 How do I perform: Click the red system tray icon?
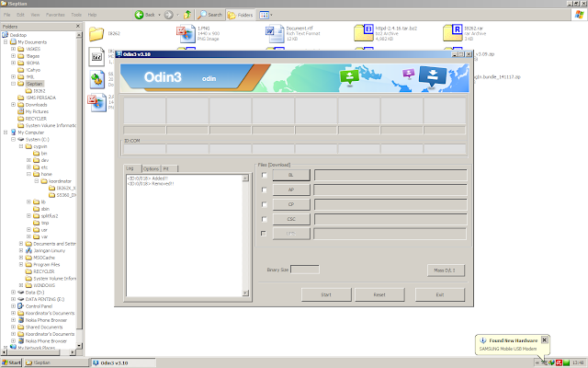click(x=559, y=362)
